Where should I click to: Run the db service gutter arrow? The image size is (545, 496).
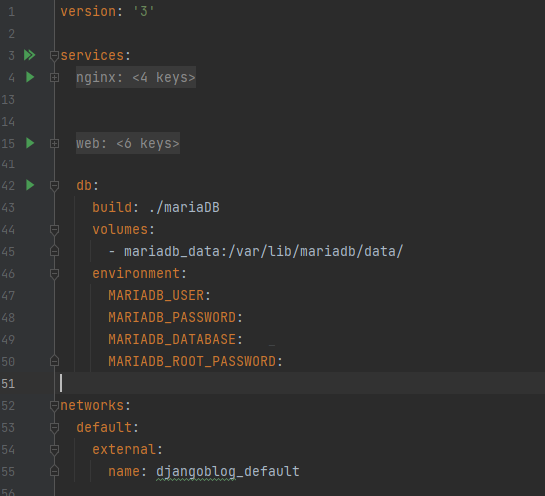coord(30,185)
